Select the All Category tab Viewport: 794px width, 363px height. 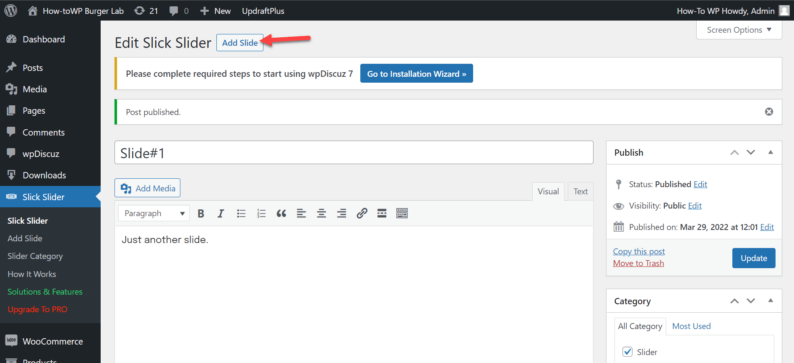640,326
